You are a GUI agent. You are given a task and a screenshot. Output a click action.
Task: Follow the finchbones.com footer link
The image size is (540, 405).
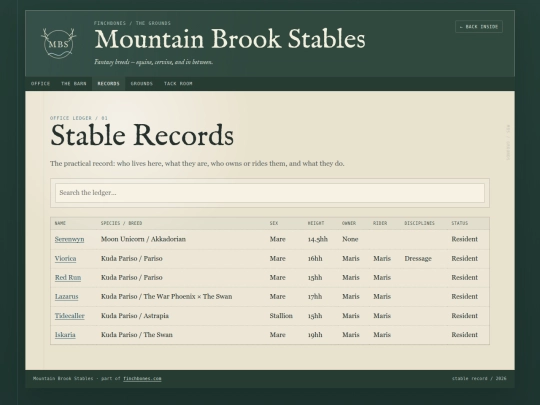[142, 378]
